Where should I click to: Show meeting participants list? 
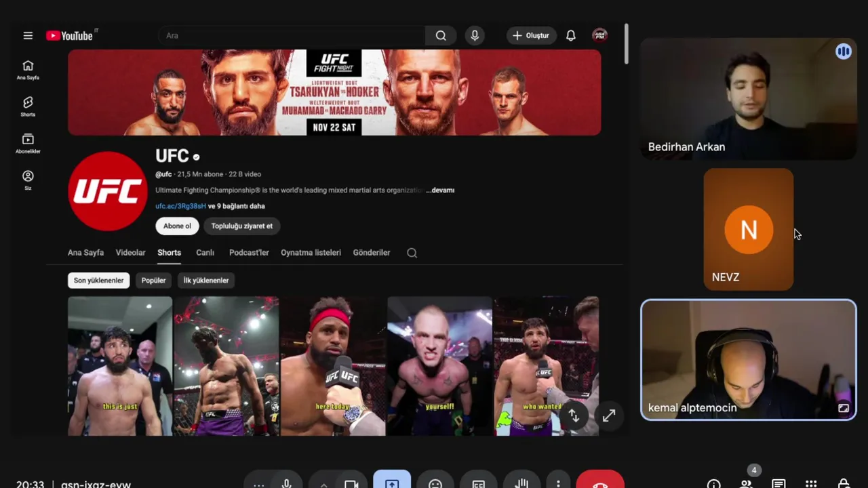(x=746, y=485)
